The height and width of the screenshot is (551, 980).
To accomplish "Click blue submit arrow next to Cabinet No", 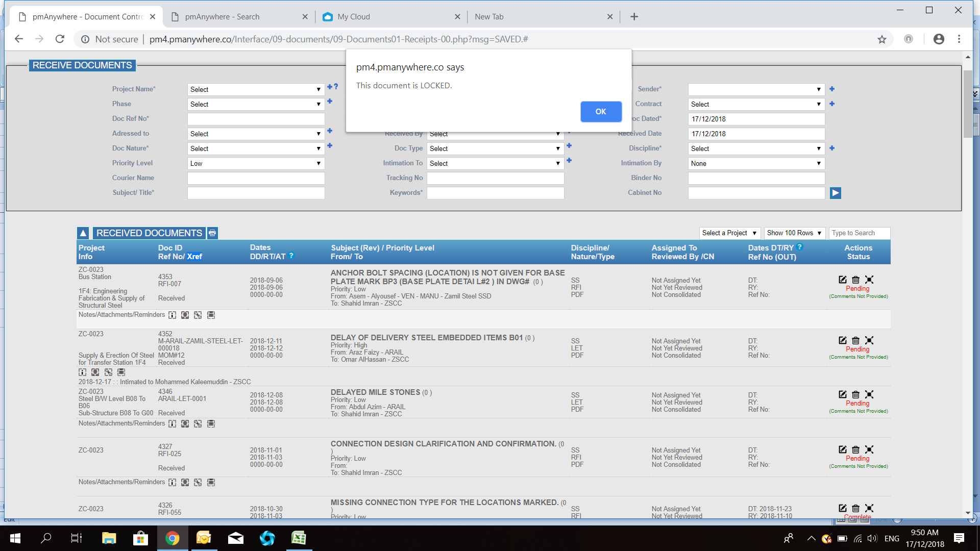I will point(835,193).
